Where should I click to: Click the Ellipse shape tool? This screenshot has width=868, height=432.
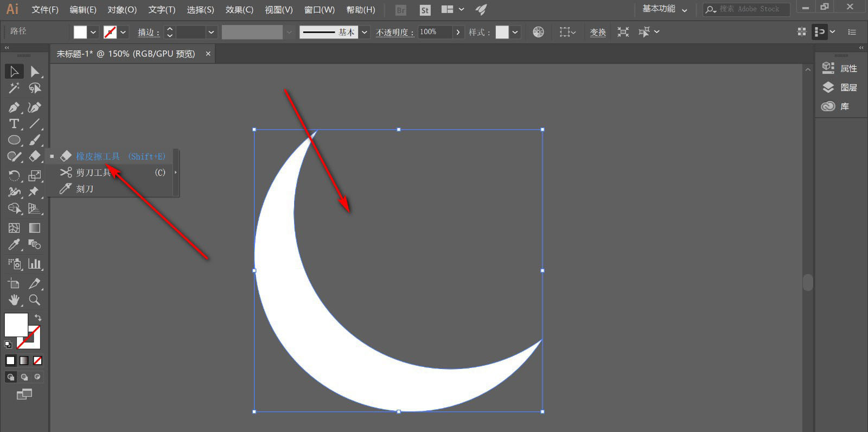(x=14, y=140)
